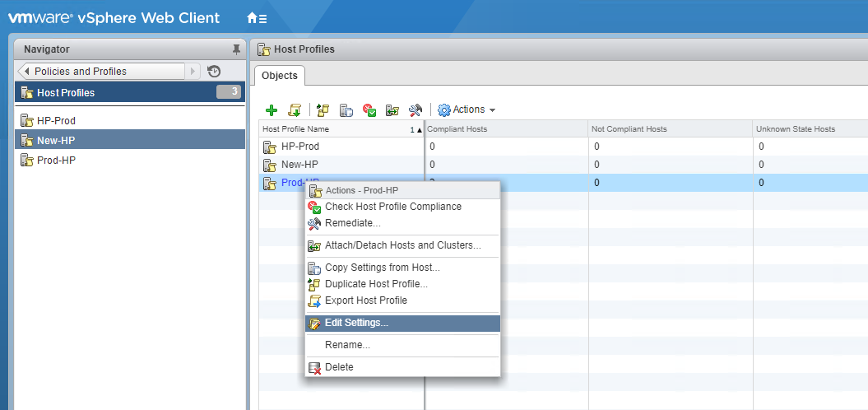The image size is (868, 410).
Task: Click the Remediate hammer toolbar icon
Action: coord(415,109)
